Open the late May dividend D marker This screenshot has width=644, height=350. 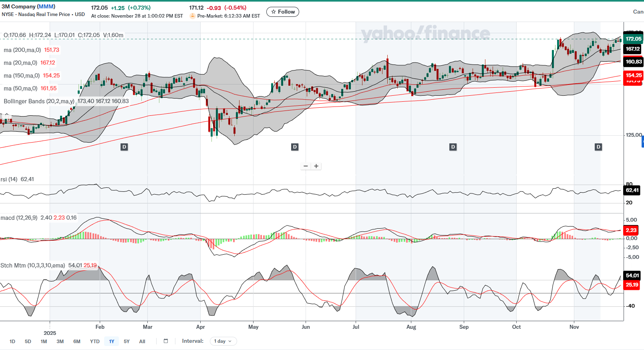[295, 147]
